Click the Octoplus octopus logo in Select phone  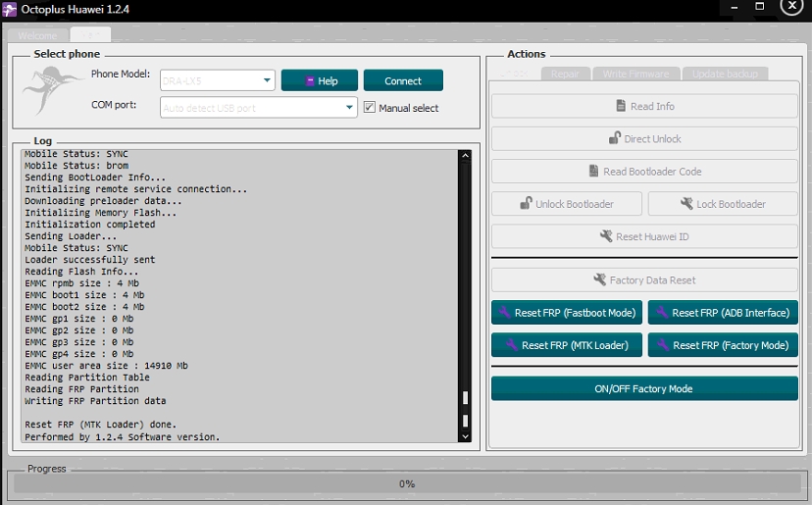tap(52, 90)
